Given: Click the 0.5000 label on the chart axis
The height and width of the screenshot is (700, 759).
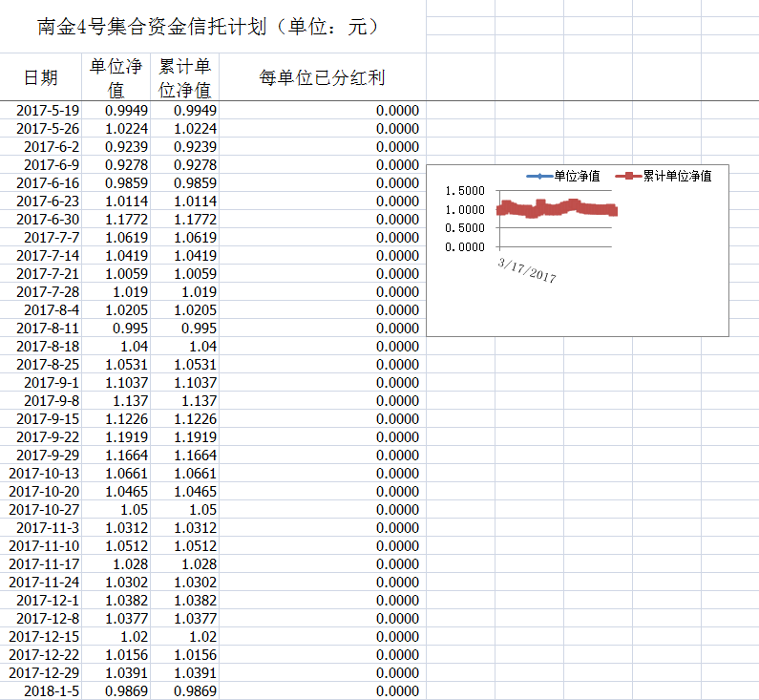Looking at the screenshot, I should (465, 228).
